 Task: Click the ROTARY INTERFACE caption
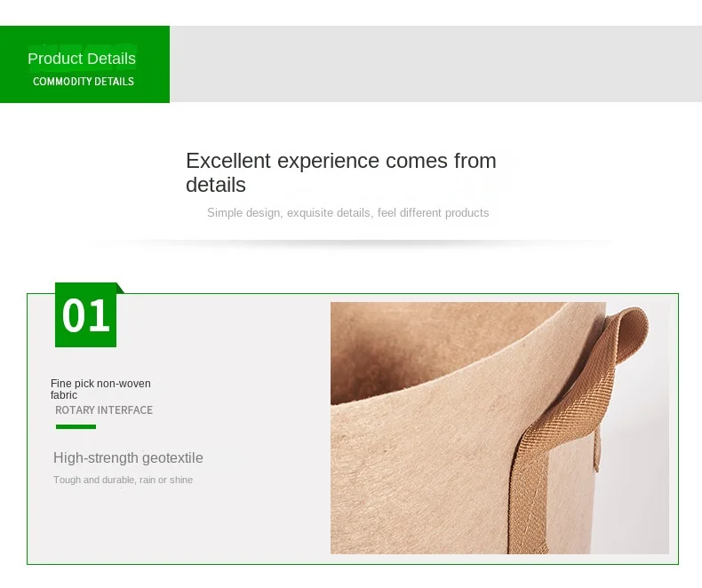(x=104, y=409)
